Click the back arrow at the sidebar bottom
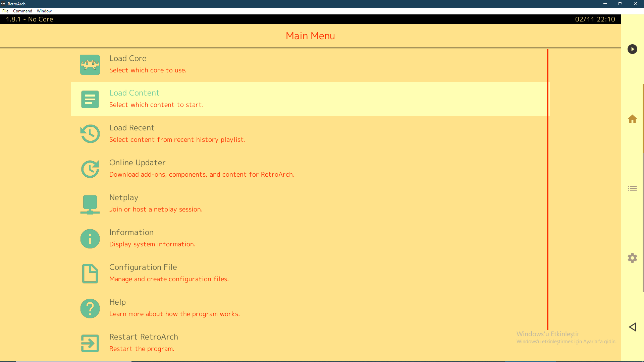 point(633,327)
